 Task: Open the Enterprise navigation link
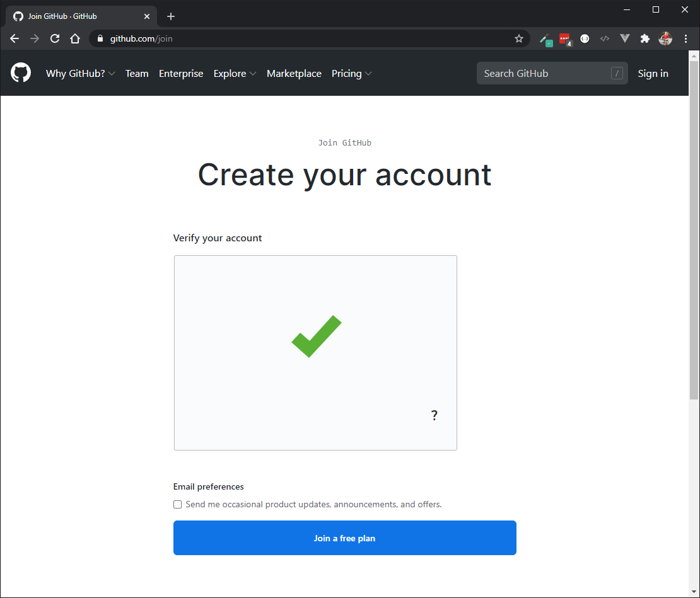point(181,74)
